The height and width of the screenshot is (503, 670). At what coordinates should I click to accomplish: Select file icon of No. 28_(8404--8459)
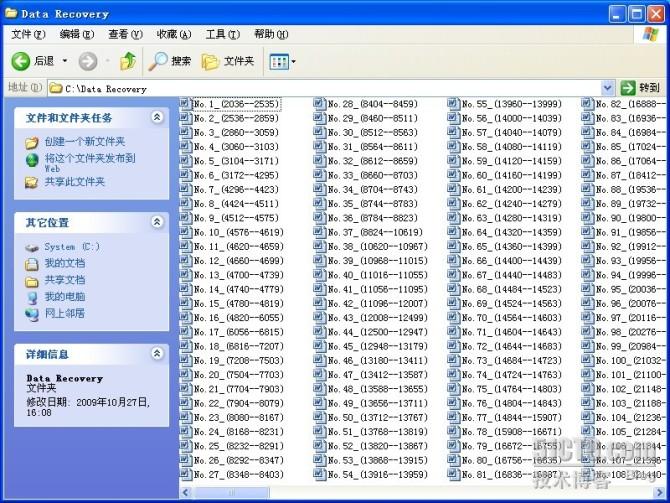point(319,103)
